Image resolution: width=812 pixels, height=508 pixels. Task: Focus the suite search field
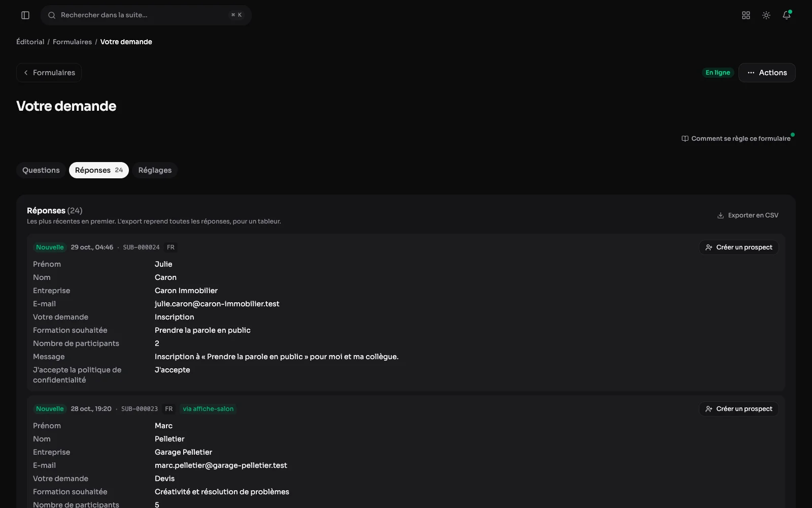[x=146, y=15]
